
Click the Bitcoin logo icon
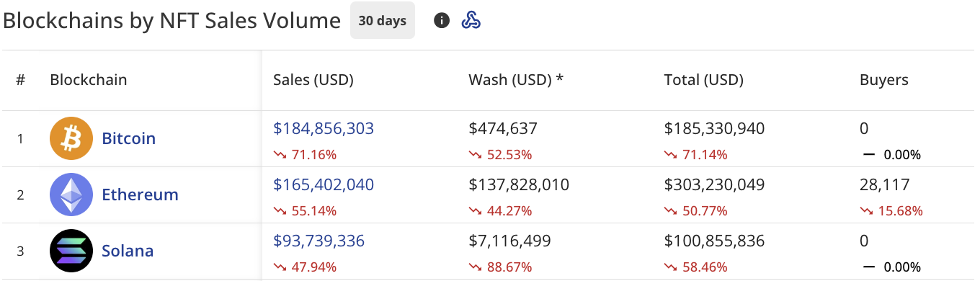click(71, 138)
